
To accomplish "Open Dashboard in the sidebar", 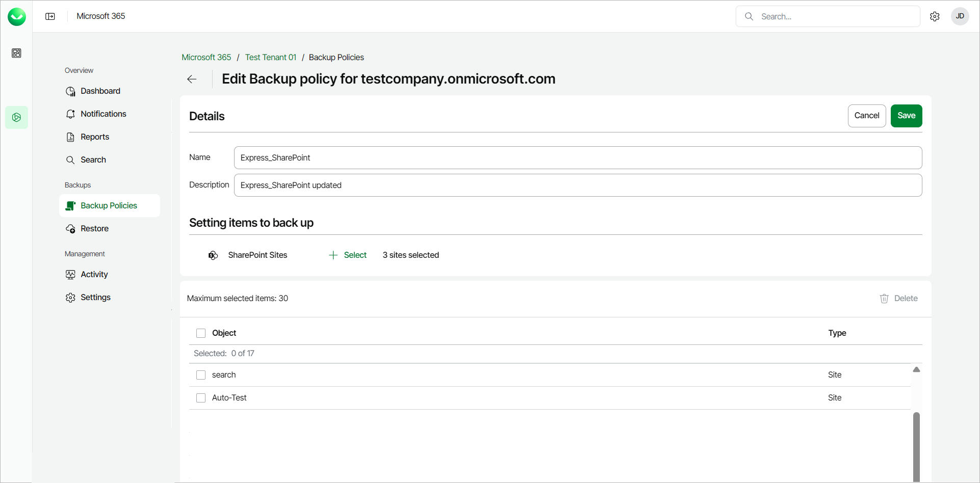I will click(x=100, y=91).
